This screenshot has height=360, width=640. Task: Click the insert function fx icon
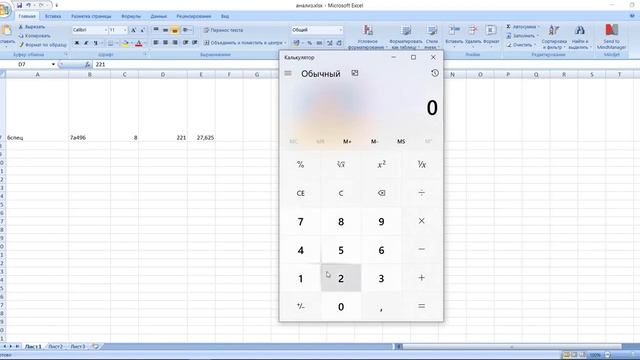87,64
